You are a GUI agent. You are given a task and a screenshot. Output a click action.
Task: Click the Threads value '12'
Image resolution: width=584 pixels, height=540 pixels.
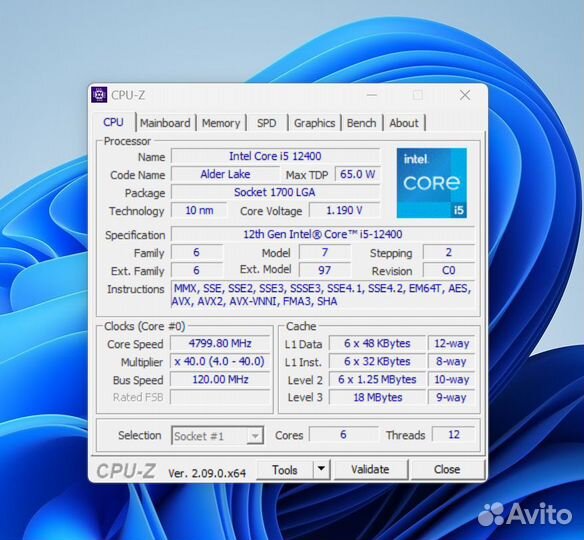click(454, 435)
